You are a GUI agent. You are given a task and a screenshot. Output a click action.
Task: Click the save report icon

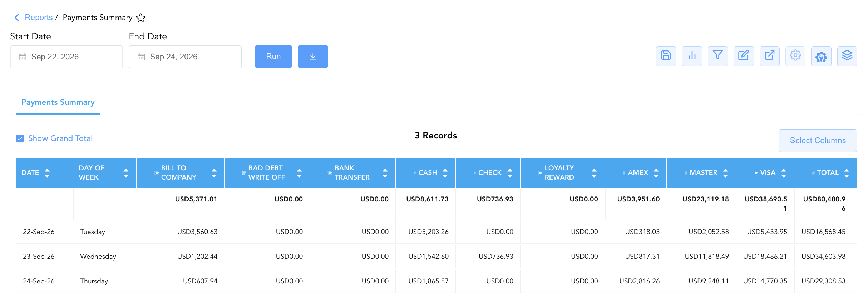[666, 56]
